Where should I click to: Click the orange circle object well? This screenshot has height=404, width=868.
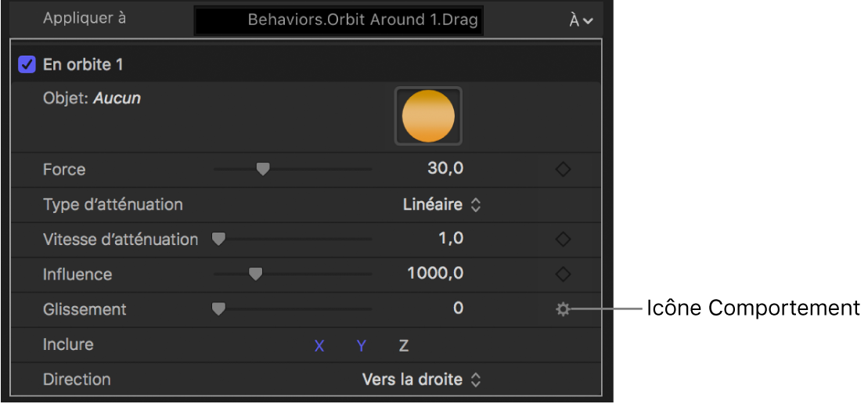(428, 116)
